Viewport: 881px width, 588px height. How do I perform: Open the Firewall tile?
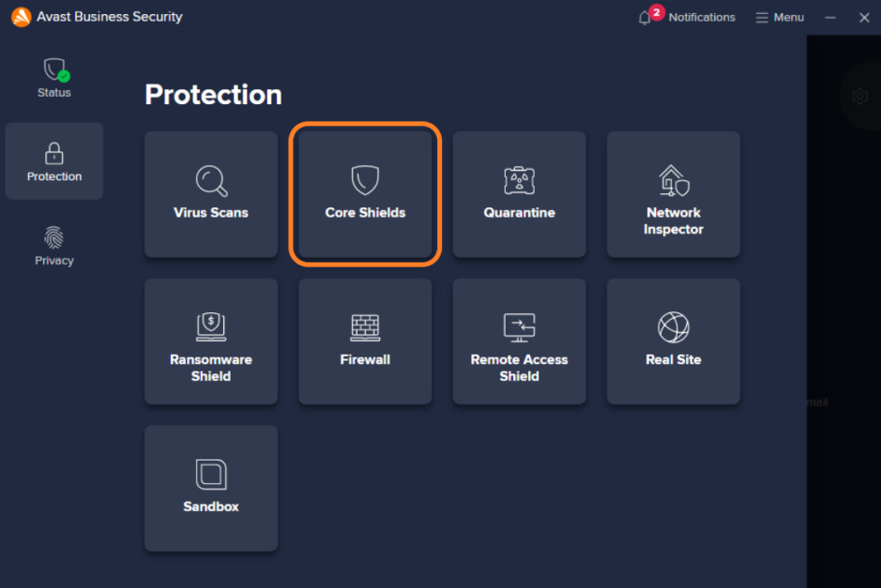click(x=365, y=341)
